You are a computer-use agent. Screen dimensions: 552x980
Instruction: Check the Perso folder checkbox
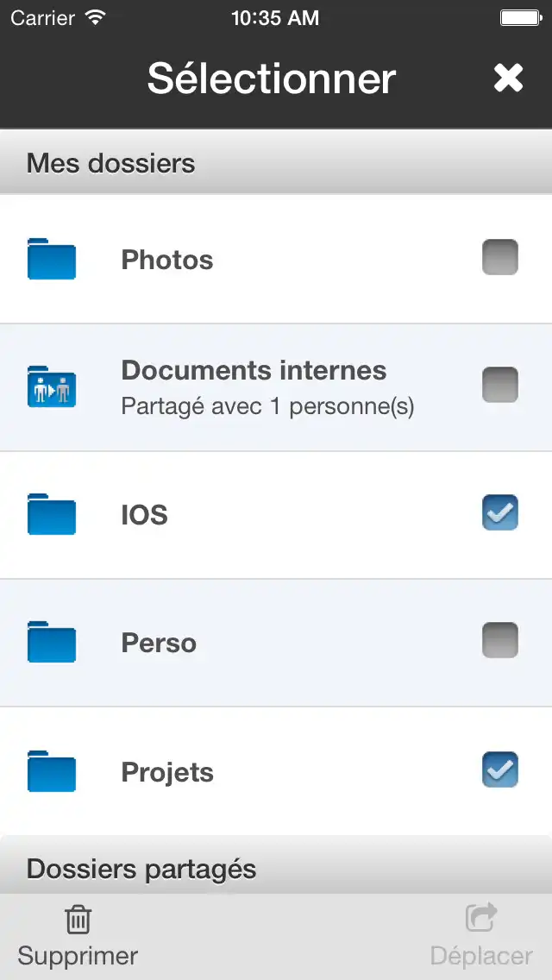[x=500, y=640]
